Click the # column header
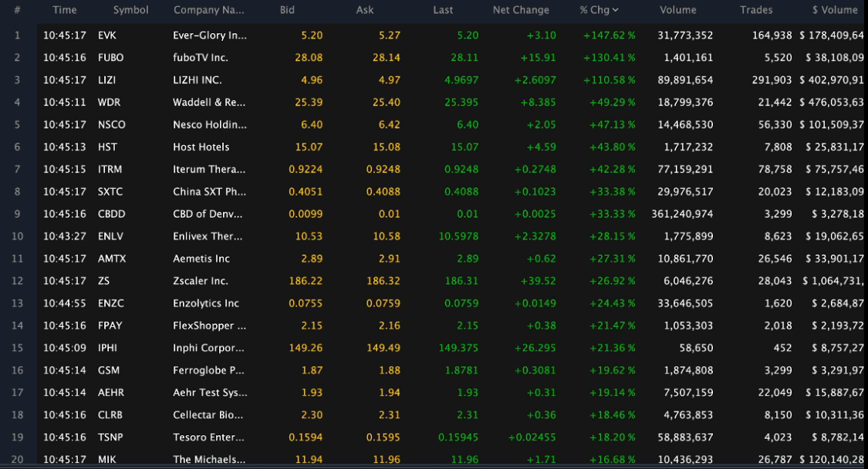 tap(17, 10)
